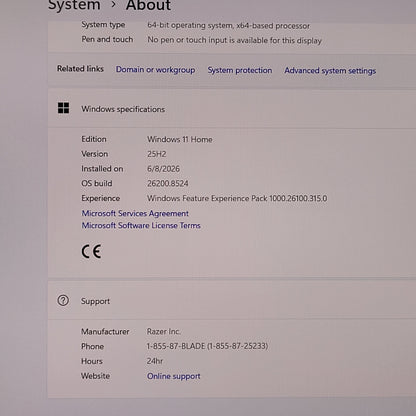Click the 'Related links' label
Screen dimensions: 416x416
(x=80, y=69)
